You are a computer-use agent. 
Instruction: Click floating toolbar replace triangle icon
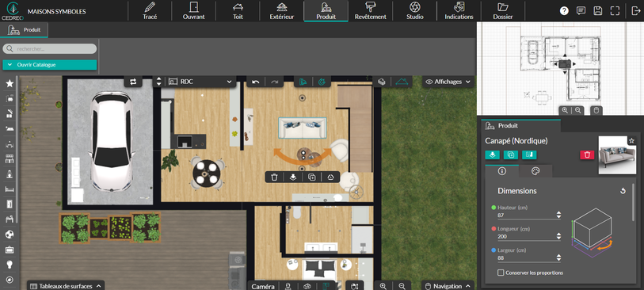pos(330,177)
